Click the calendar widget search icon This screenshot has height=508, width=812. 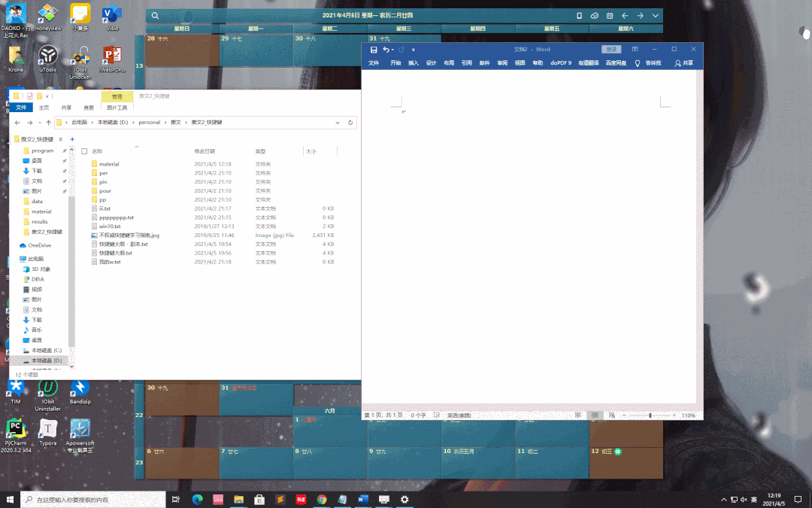[155, 16]
